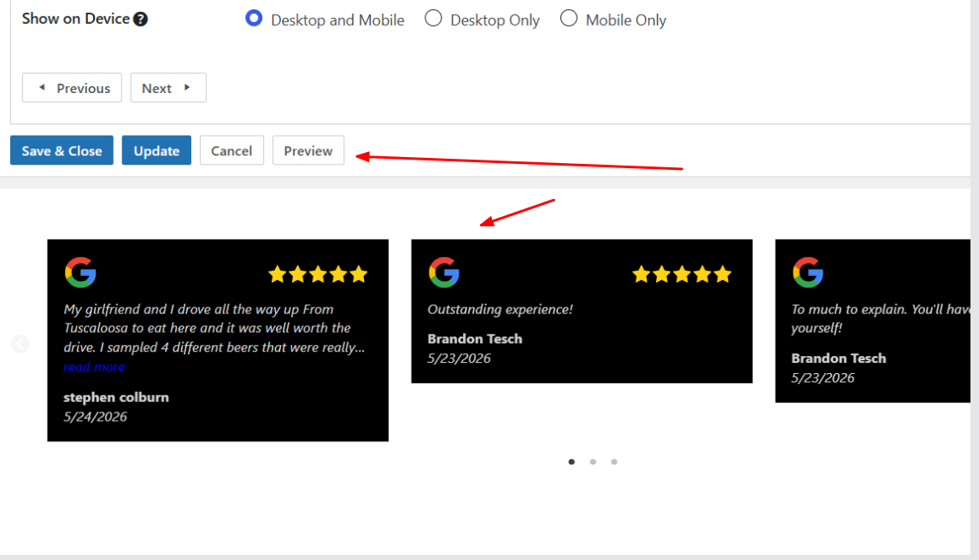979x560 pixels.
Task: Click Google logo on To much to explain review
Action: click(x=808, y=272)
